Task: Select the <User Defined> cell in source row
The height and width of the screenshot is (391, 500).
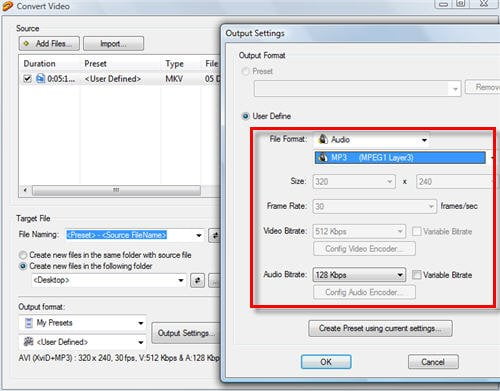Action: (113, 79)
